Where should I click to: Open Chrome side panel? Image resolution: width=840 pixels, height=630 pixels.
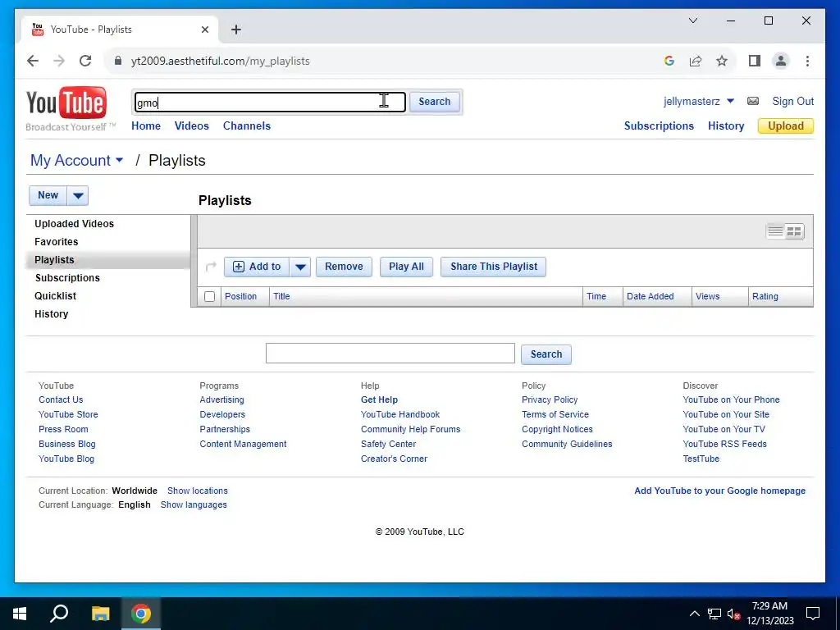(x=755, y=61)
